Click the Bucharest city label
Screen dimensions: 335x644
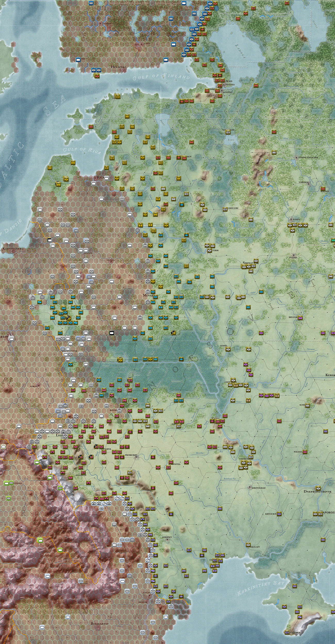click(100, 624)
